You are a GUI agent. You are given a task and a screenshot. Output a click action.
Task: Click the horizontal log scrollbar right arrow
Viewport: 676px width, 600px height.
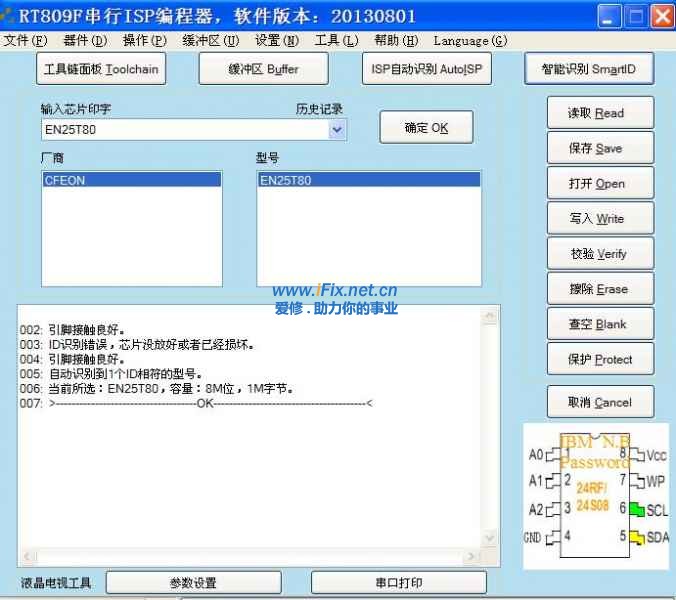coord(472,556)
